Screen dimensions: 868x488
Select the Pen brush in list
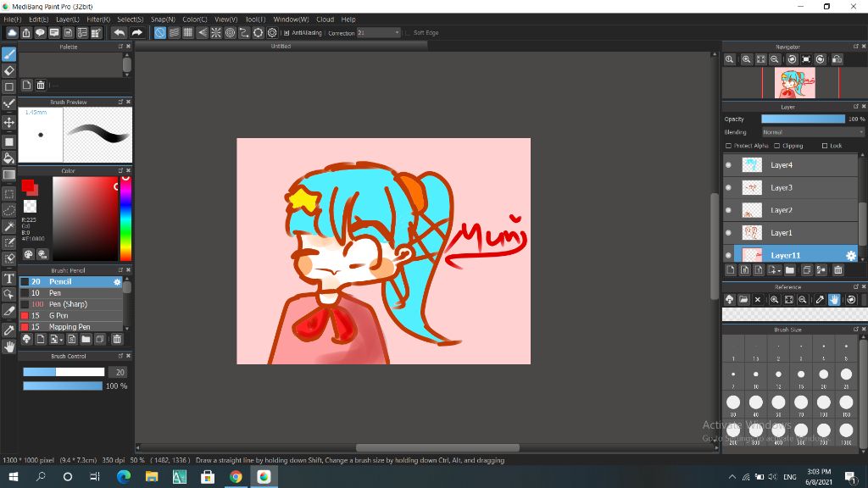[x=71, y=293]
